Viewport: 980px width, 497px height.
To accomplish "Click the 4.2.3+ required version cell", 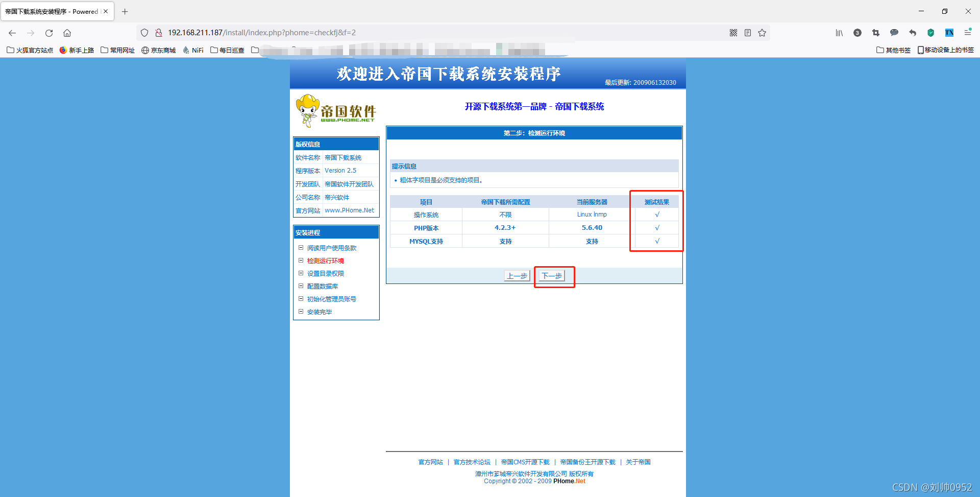I will pos(505,228).
